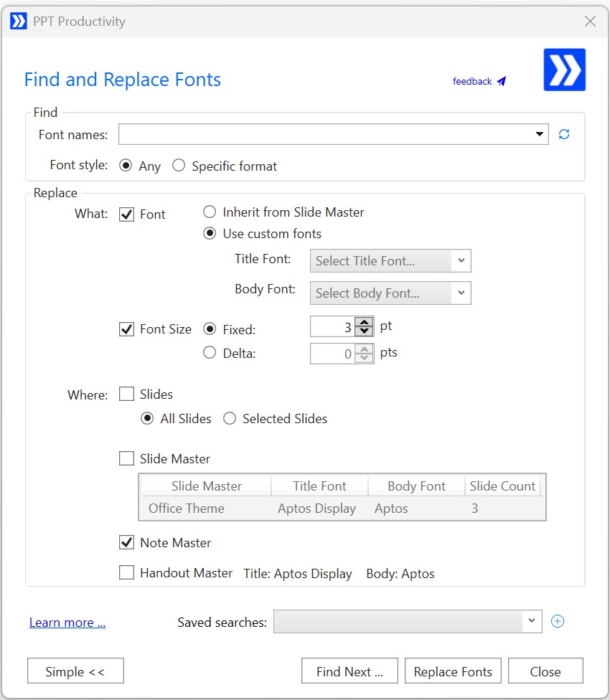Select the Selected Slides radio button
Viewport: 610px width, 700px height.
[230, 418]
